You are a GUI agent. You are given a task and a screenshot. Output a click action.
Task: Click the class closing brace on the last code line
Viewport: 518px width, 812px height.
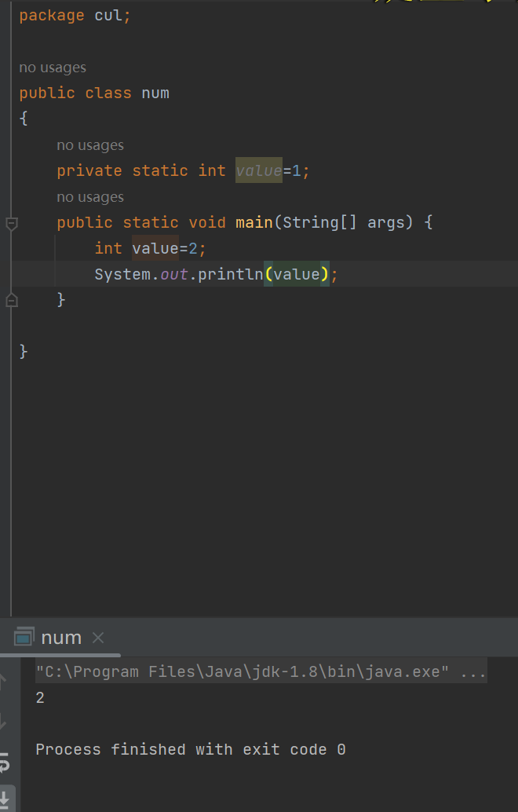pyautogui.click(x=24, y=352)
